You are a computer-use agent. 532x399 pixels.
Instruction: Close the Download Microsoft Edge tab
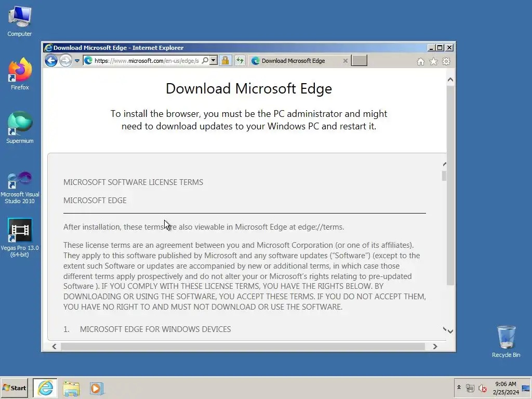tap(345, 61)
